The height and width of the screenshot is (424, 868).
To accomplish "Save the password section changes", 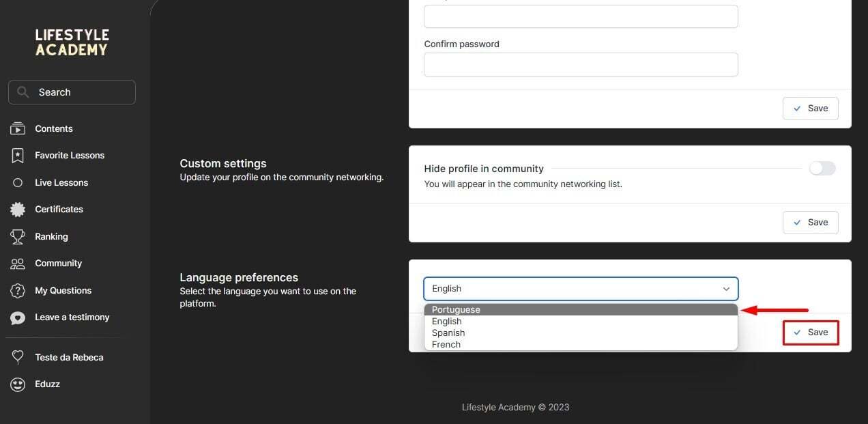I will tap(810, 109).
